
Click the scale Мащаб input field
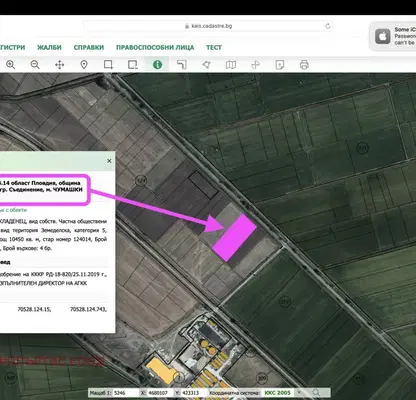click(126, 393)
